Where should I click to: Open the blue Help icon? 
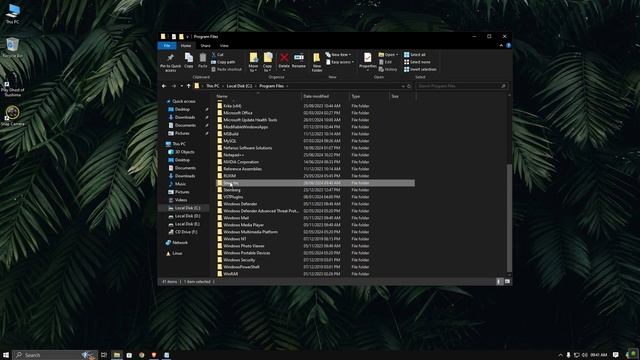coord(508,46)
